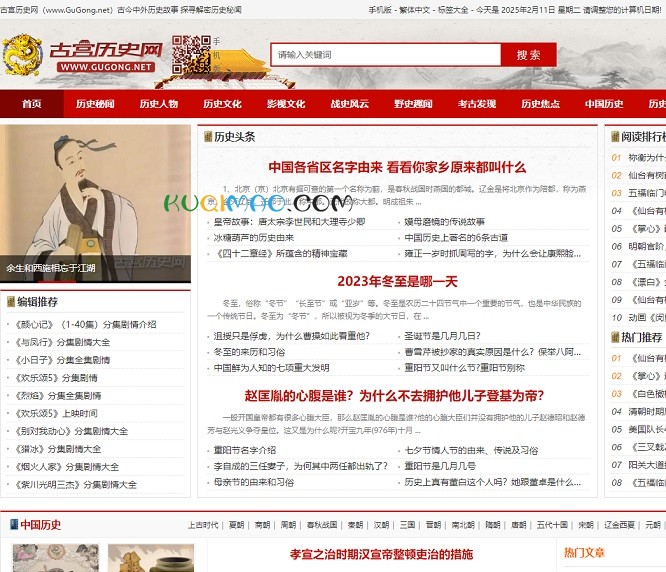Open article 《四十二章经》所蕴含的精神宝藏
The height and width of the screenshot is (572, 666).
click(x=280, y=254)
